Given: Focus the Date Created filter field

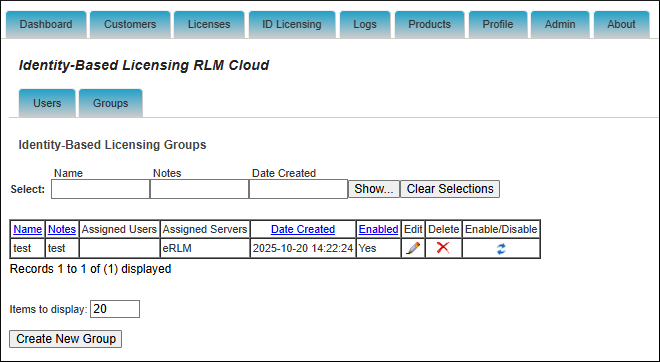Looking at the screenshot, I should pyautogui.click(x=298, y=189).
